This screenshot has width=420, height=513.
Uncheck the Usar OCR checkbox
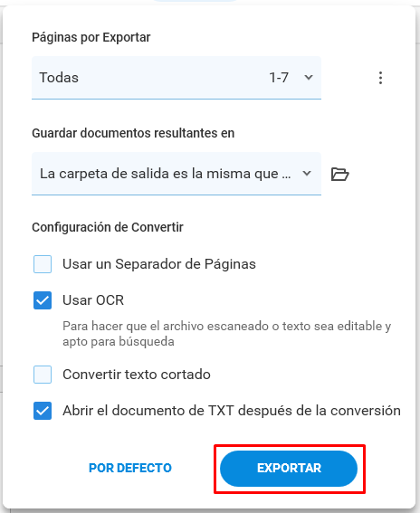43,300
